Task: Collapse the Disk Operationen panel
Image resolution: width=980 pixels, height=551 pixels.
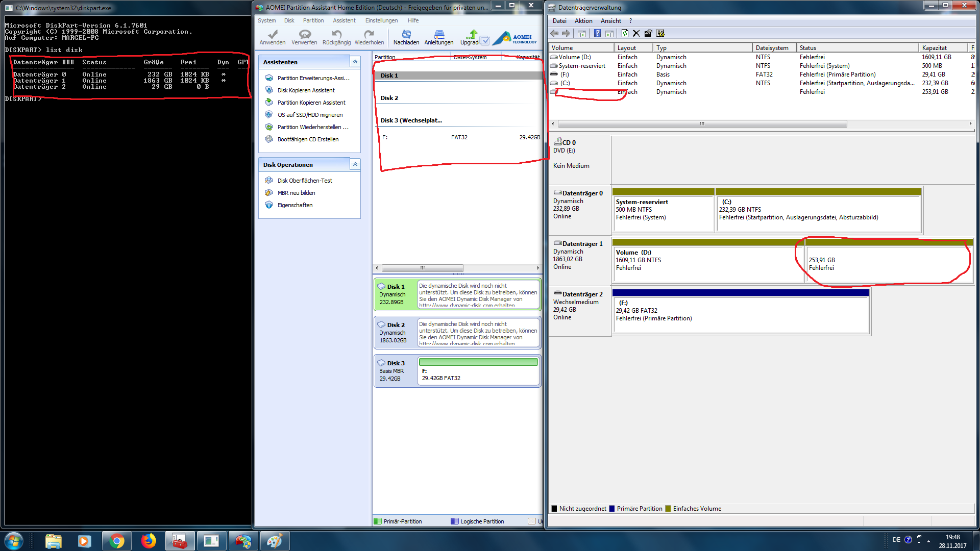Action: pos(355,164)
